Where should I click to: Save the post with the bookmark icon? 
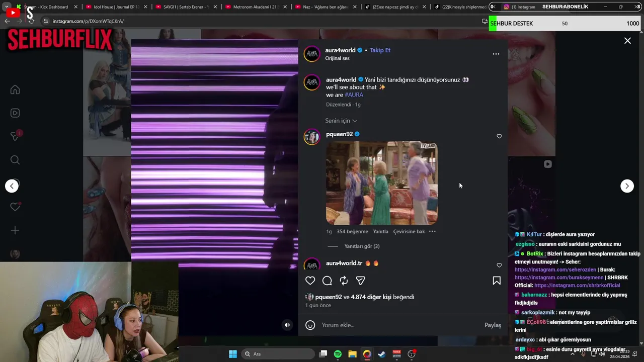tap(497, 281)
